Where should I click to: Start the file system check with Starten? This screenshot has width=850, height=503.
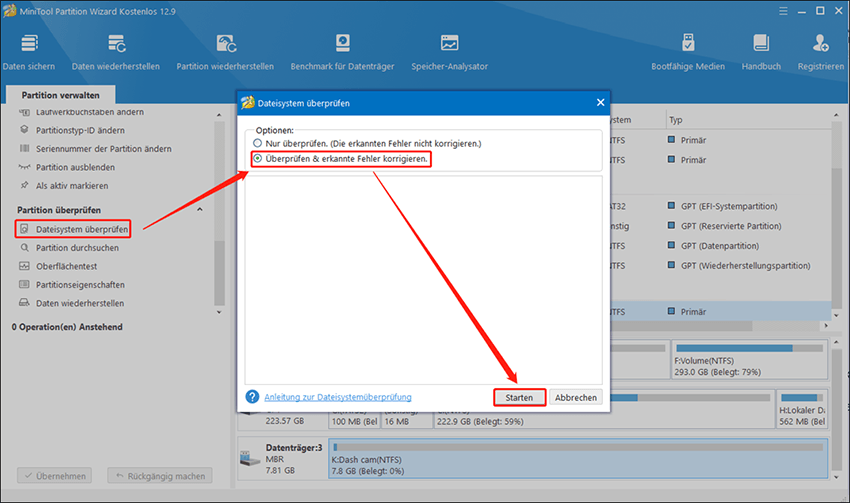[519, 397]
